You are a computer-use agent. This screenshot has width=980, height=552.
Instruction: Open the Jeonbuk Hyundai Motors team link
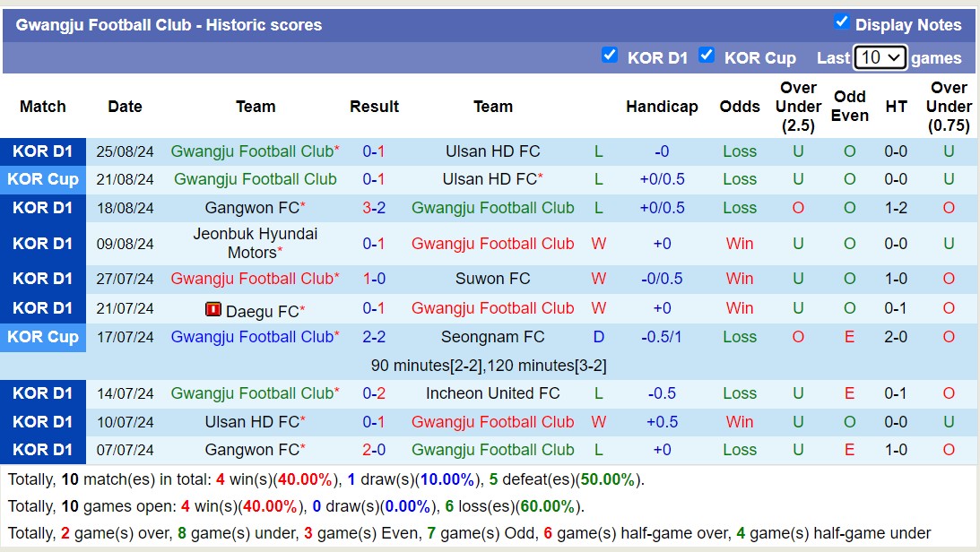(x=255, y=243)
